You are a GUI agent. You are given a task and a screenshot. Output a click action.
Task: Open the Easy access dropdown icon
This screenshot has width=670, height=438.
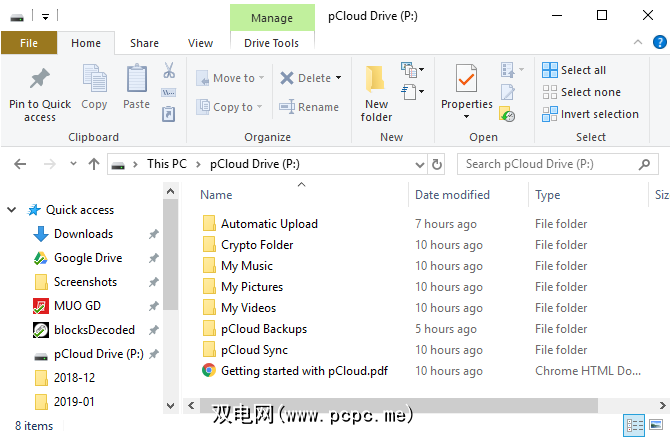pyautogui.click(x=412, y=91)
